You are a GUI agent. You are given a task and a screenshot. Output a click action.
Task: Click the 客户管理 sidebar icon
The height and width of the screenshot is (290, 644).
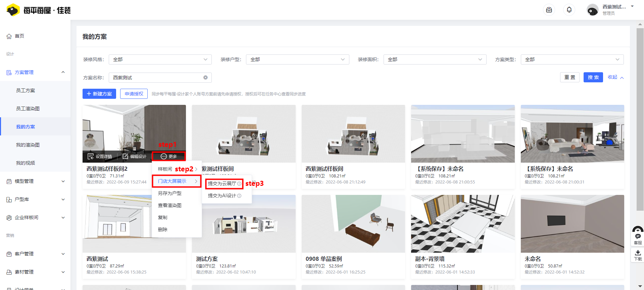click(x=9, y=254)
